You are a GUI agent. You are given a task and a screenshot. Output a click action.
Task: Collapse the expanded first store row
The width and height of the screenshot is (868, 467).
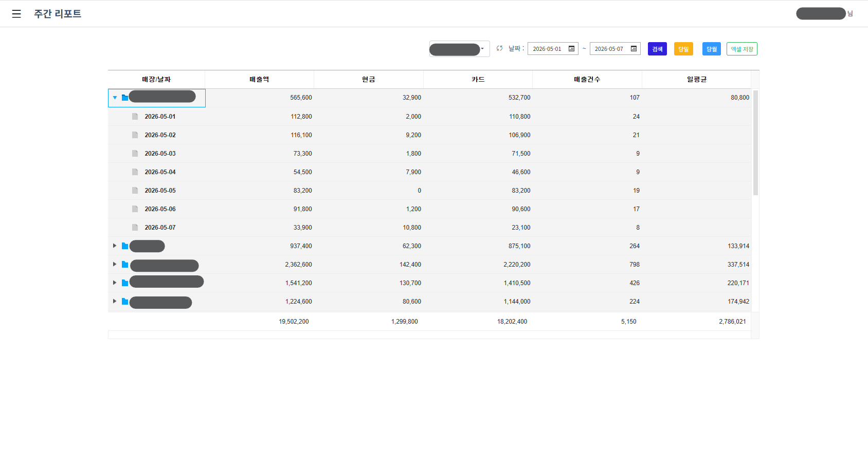[x=115, y=98]
